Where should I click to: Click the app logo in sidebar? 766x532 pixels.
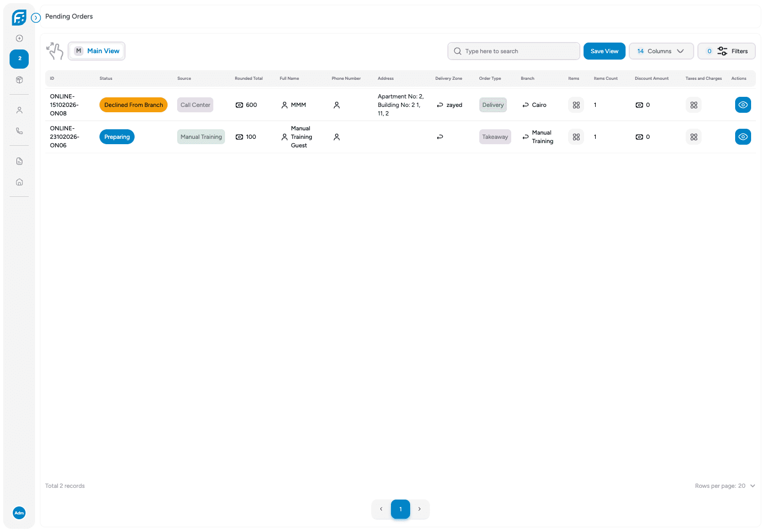tap(19, 18)
